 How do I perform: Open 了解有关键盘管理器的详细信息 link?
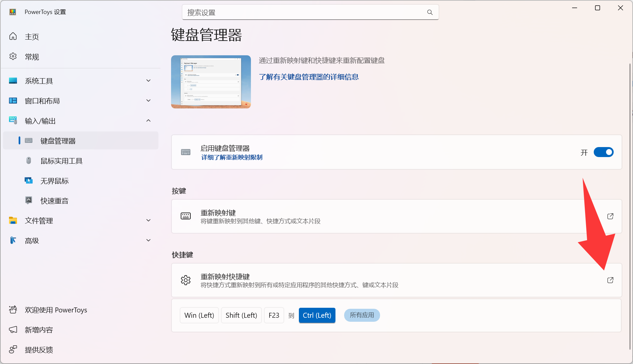tap(309, 77)
